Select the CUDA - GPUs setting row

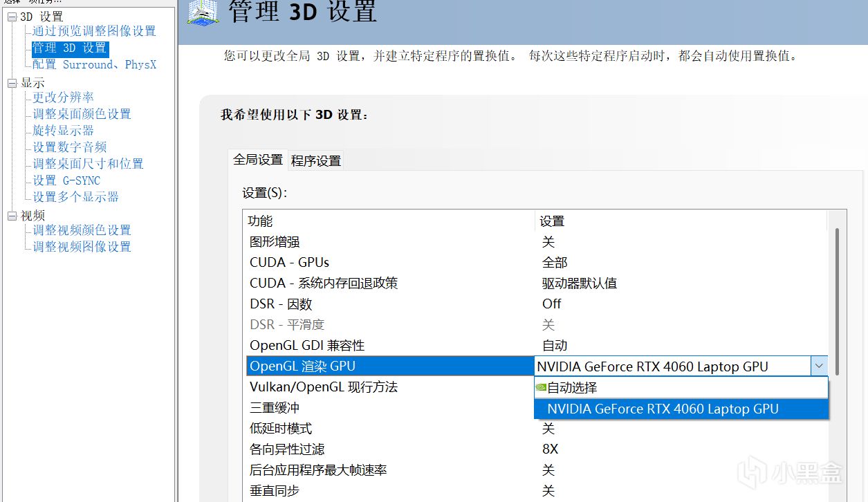point(537,263)
